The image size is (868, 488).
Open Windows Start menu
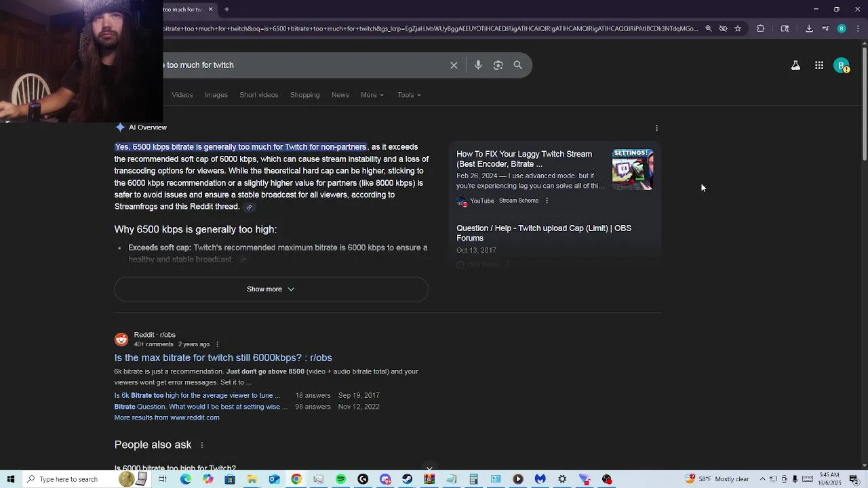11,479
